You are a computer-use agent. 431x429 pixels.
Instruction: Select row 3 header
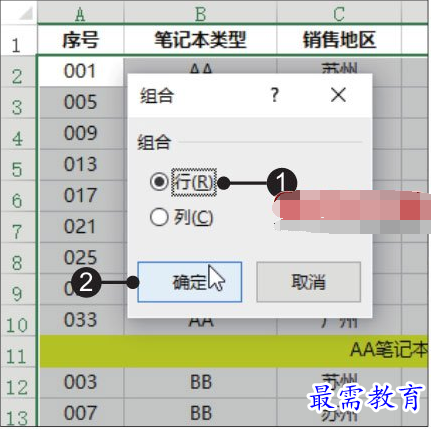18,103
